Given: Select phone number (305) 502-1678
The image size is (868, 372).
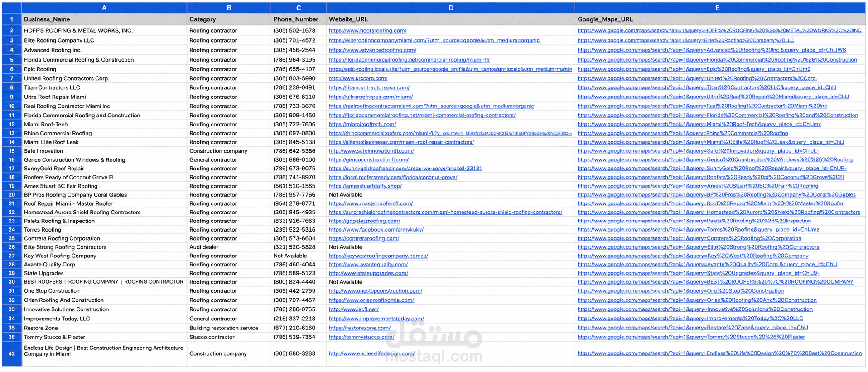Looking at the screenshot, I should pyautogui.click(x=299, y=30).
